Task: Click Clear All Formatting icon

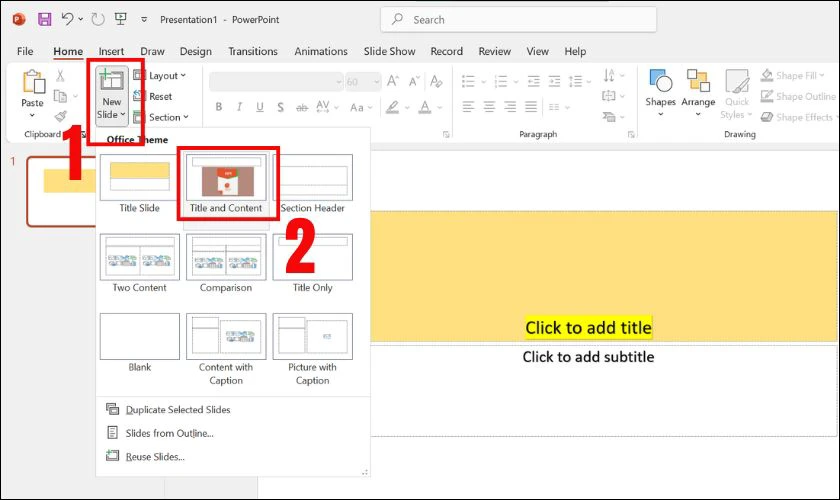Action: (436, 81)
